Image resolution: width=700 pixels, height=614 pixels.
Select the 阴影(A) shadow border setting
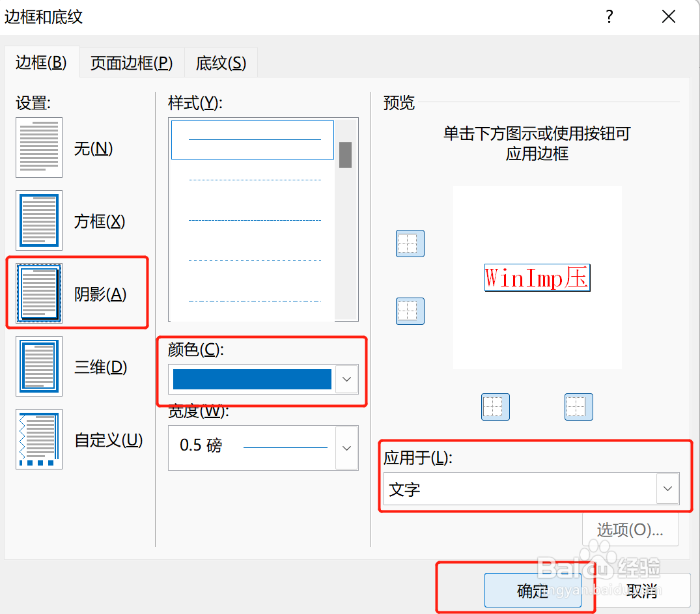click(39, 293)
